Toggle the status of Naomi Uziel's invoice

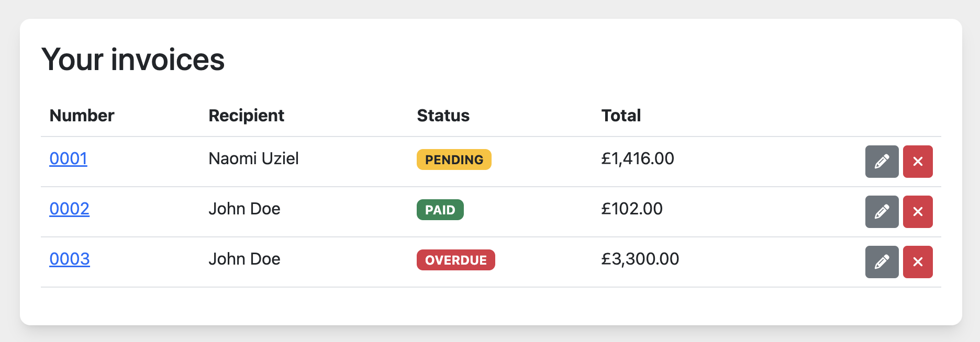click(453, 159)
